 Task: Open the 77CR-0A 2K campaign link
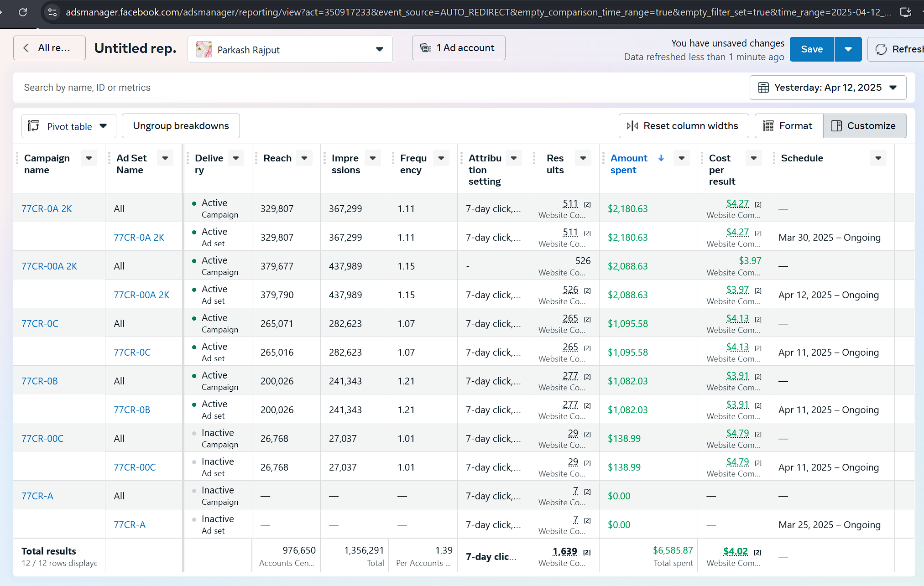tap(47, 209)
